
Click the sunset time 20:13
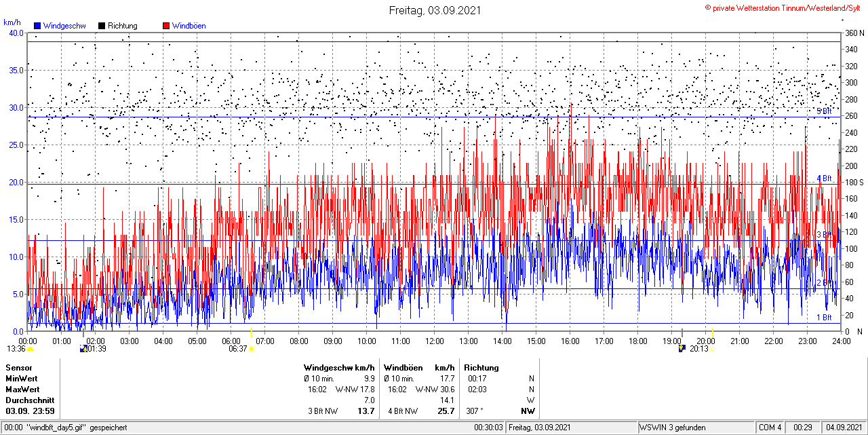click(698, 349)
